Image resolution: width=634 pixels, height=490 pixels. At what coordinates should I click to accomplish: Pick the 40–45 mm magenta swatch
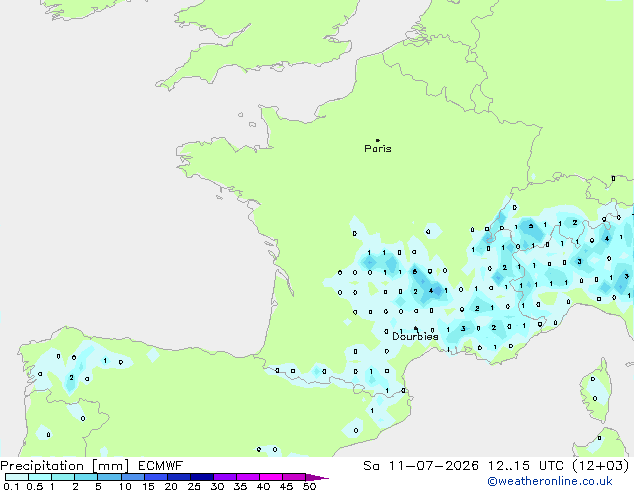pyautogui.click(x=271, y=477)
